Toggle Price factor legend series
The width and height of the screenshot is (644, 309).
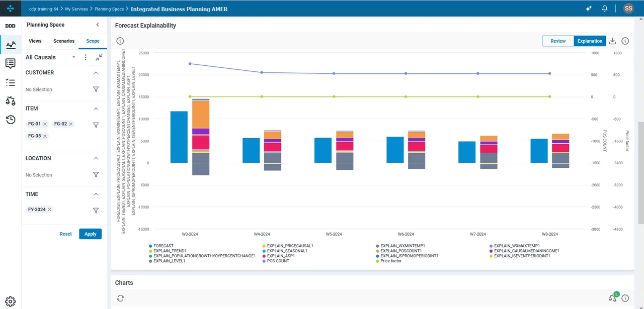click(x=388, y=261)
